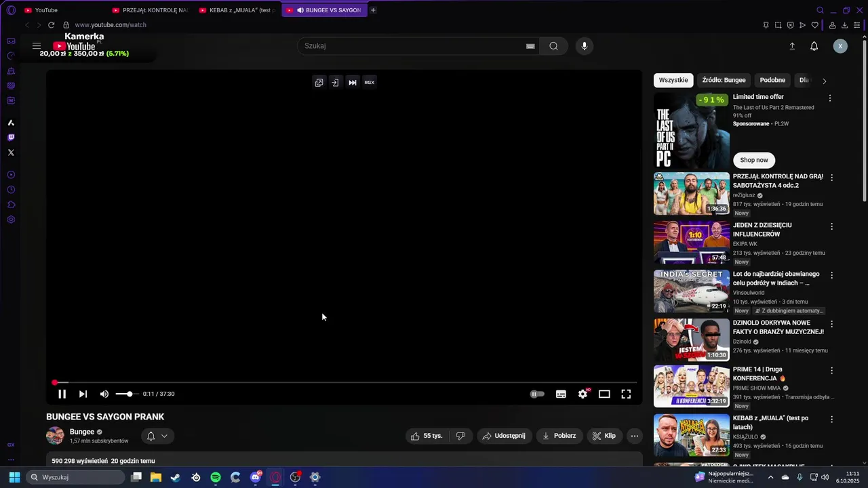Select the Wszystkie filter chip
The height and width of the screenshot is (488, 868).
click(673, 80)
